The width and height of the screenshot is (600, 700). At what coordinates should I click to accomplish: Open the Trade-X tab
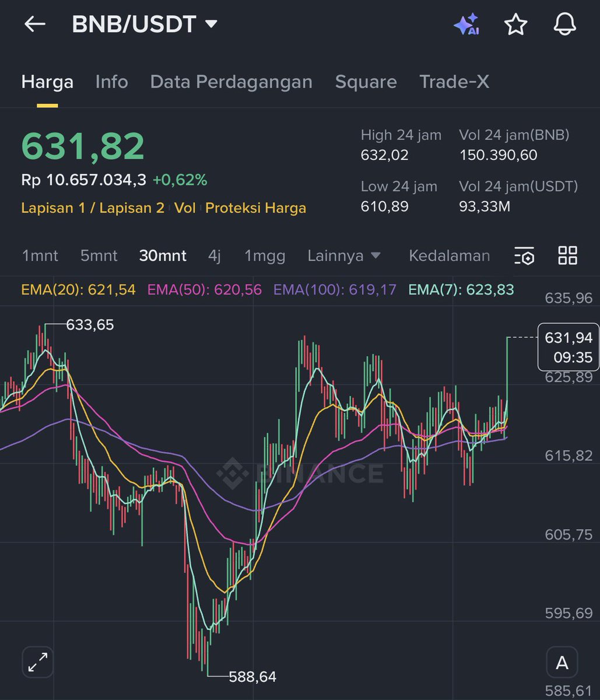[x=454, y=82]
